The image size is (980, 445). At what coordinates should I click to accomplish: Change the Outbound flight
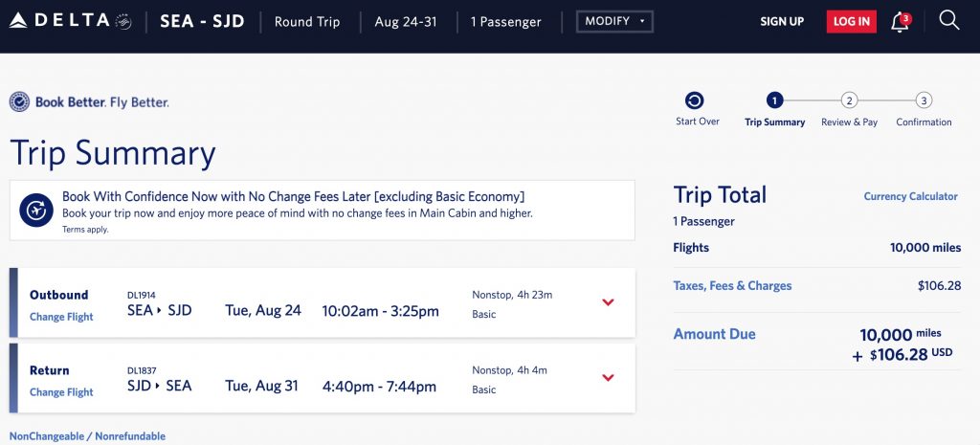click(x=61, y=317)
